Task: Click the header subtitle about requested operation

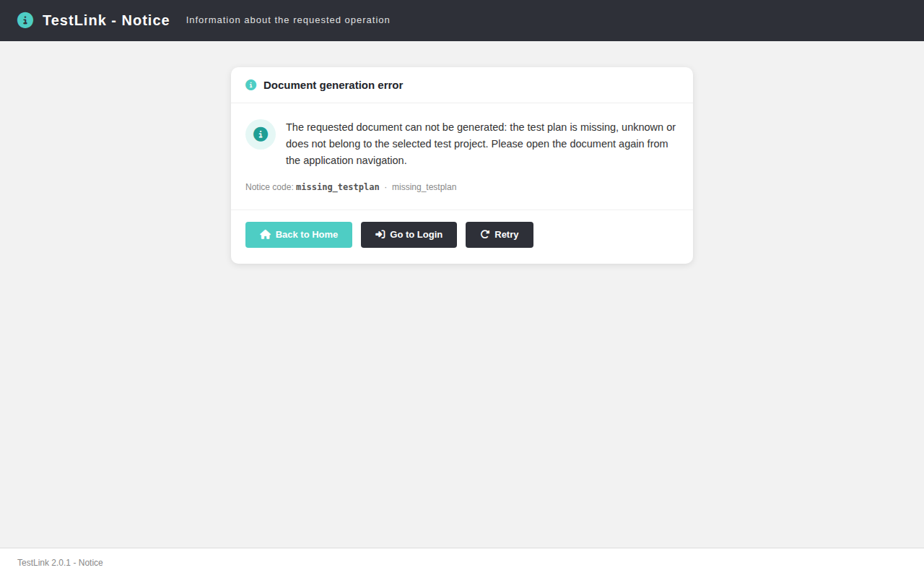Action: point(288,20)
